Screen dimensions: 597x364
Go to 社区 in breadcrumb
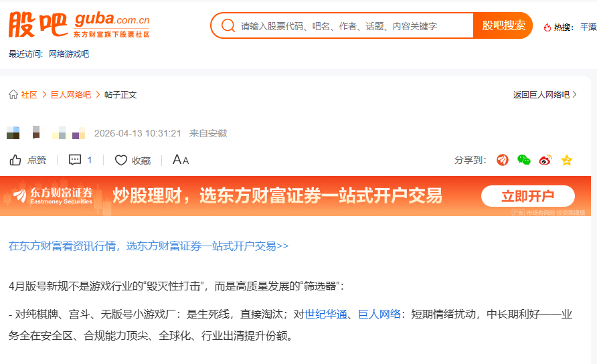coord(29,95)
